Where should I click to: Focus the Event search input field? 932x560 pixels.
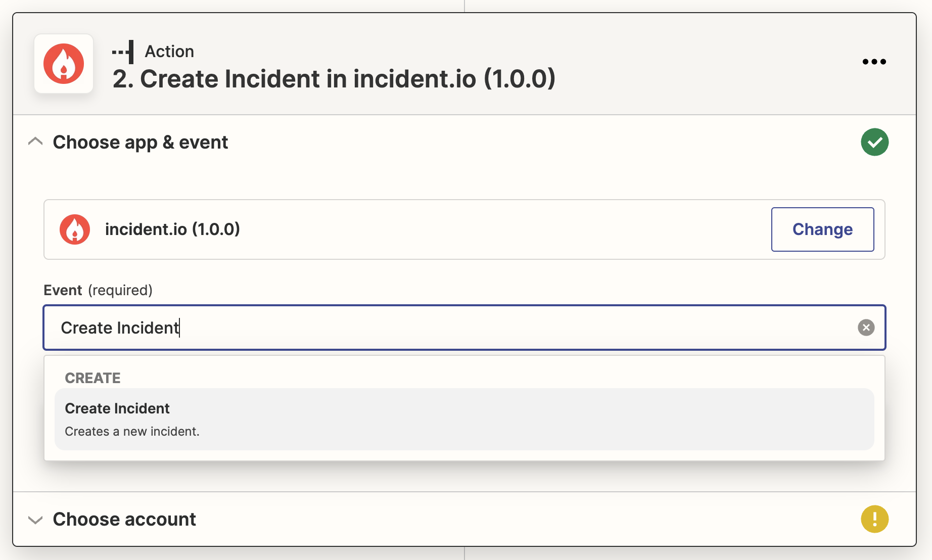455,328
